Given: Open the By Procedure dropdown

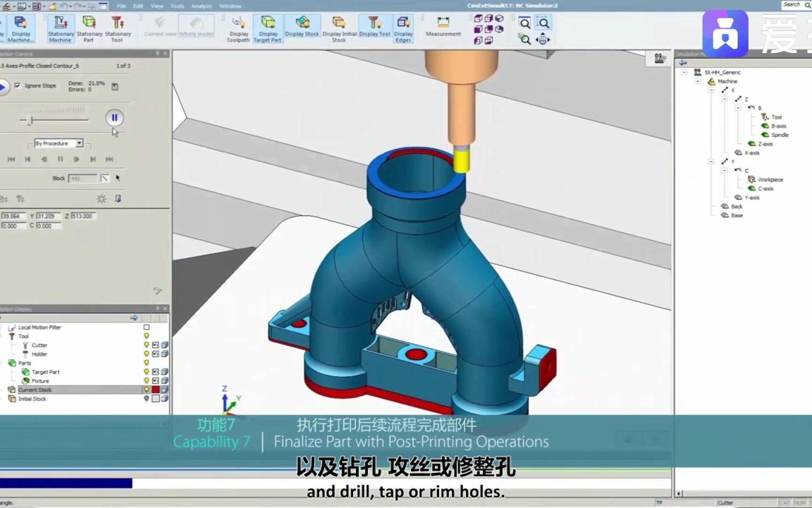Looking at the screenshot, I should [x=79, y=143].
